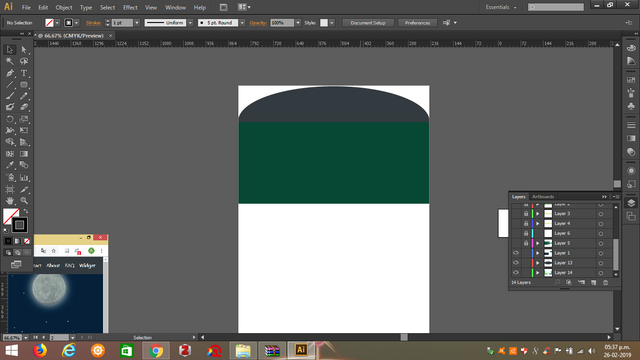The image size is (640, 360).
Task: Unlock Layer 3 via its lock icon
Action: tap(526, 214)
